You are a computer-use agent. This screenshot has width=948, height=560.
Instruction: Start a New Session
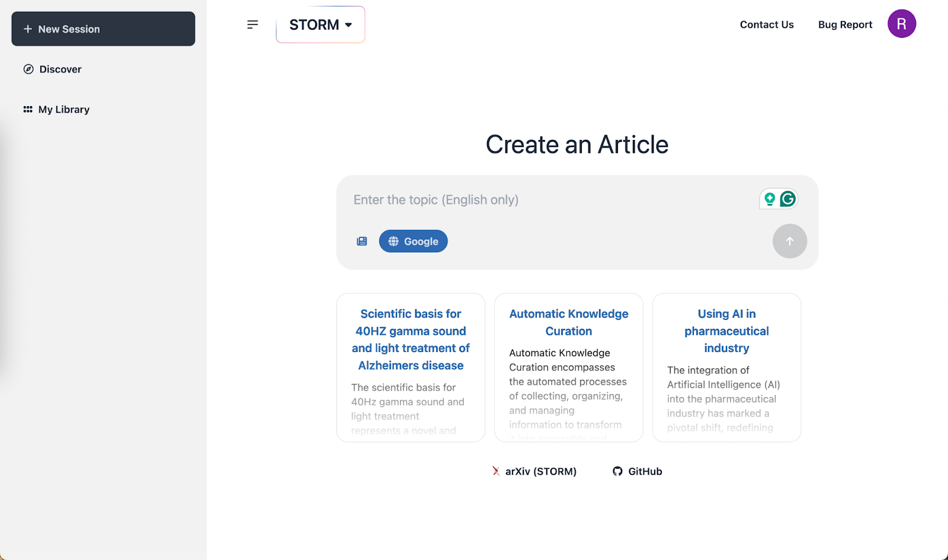(x=103, y=29)
